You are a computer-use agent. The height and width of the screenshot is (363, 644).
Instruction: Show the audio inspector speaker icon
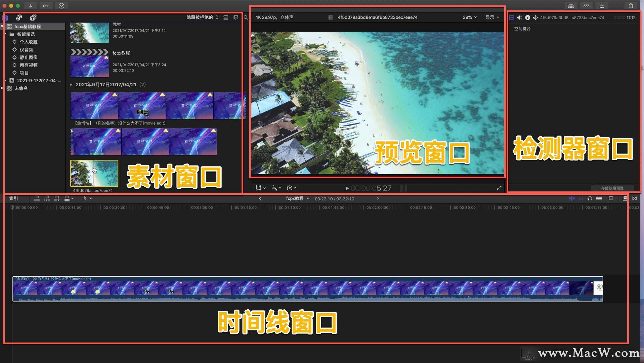[x=519, y=17]
